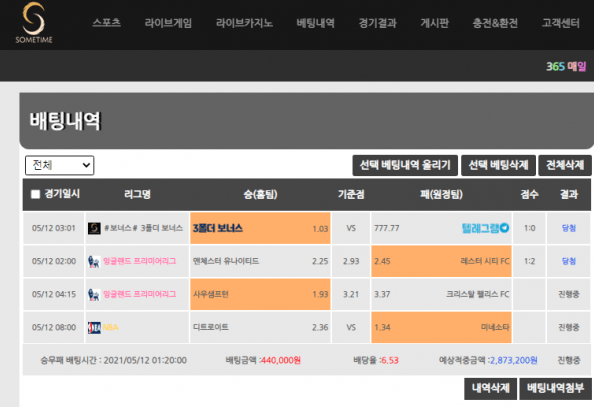This screenshot has height=409, width=594.
Task: Click the 텔레그램 telegram icon
Action: pyautogui.click(x=504, y=228)
